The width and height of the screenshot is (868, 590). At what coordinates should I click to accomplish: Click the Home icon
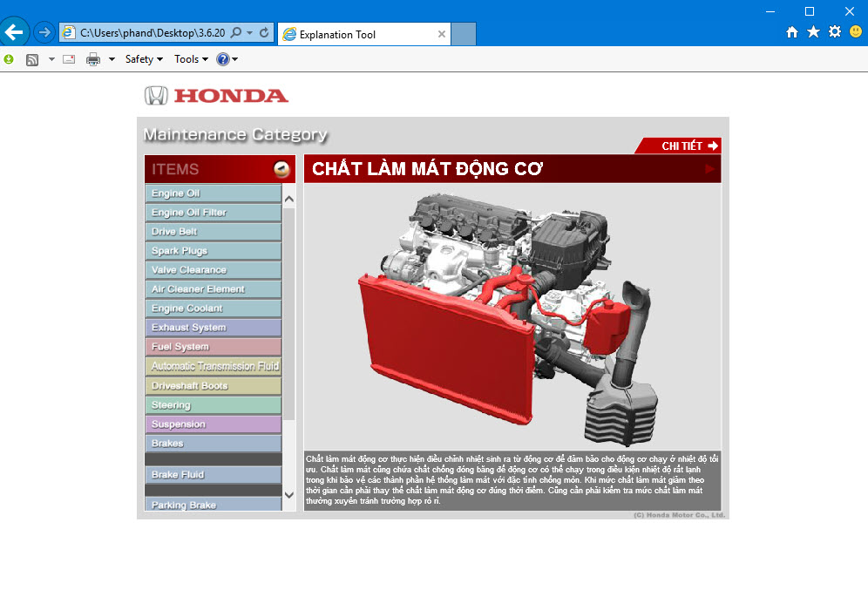792,32
